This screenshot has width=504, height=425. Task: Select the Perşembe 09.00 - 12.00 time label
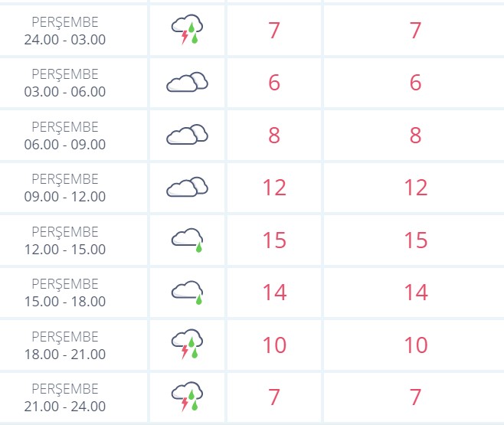tap(65, 188)
